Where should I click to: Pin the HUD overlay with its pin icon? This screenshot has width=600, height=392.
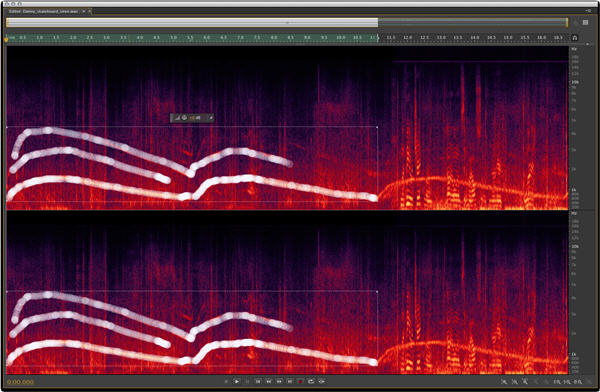(x=211, y=118)
